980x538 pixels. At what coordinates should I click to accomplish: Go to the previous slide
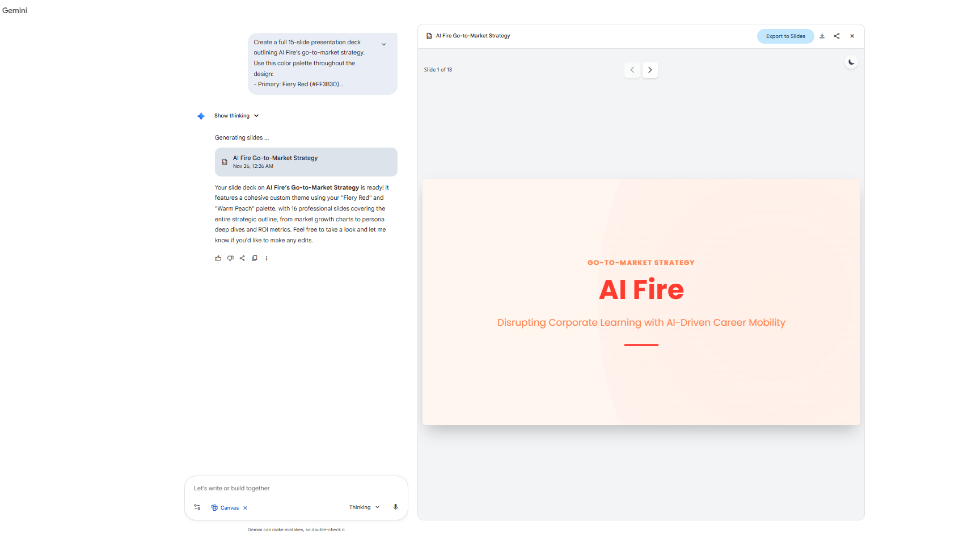click(x=632, y=70)
